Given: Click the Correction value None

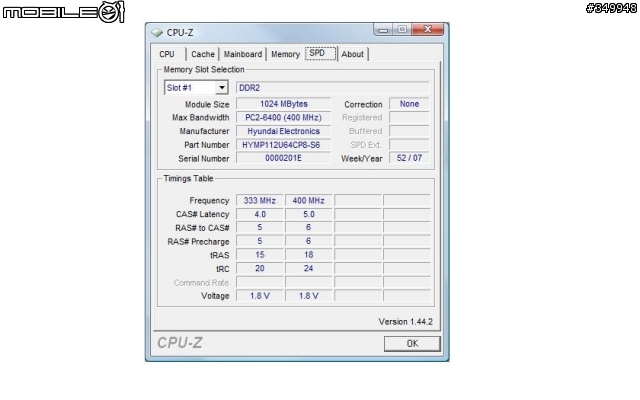Looking at the screenshot, I should [409, 104].
